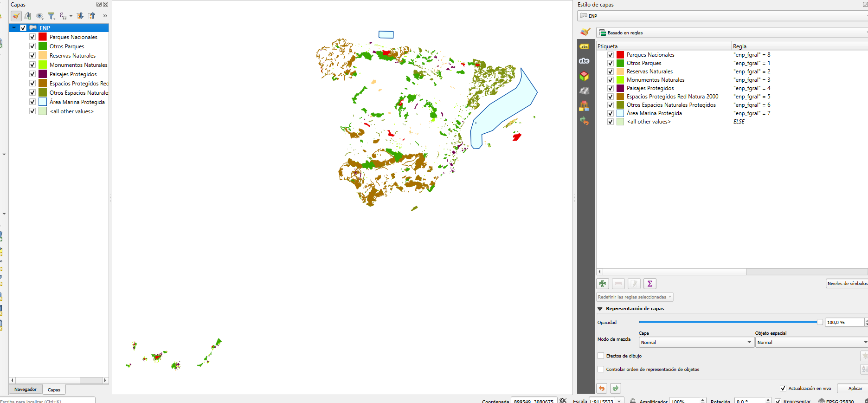Collapse the ENP layer tree arrow
868x403 pixels.
[14, 28]
